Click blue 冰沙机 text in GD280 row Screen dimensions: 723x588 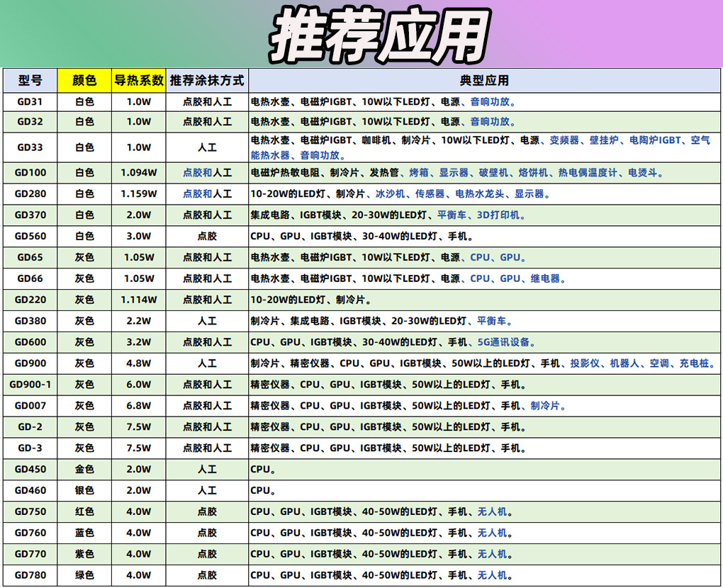390,194
